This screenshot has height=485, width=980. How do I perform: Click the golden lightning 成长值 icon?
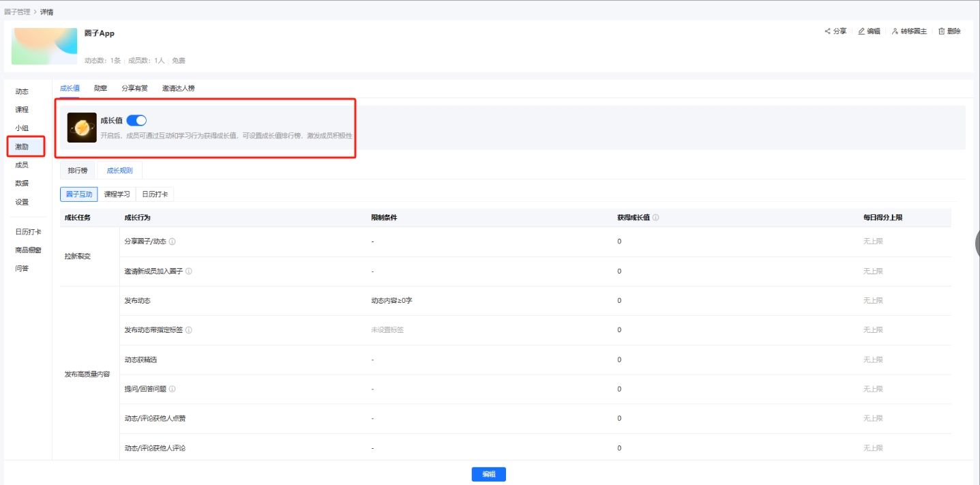tap(82, 128)
